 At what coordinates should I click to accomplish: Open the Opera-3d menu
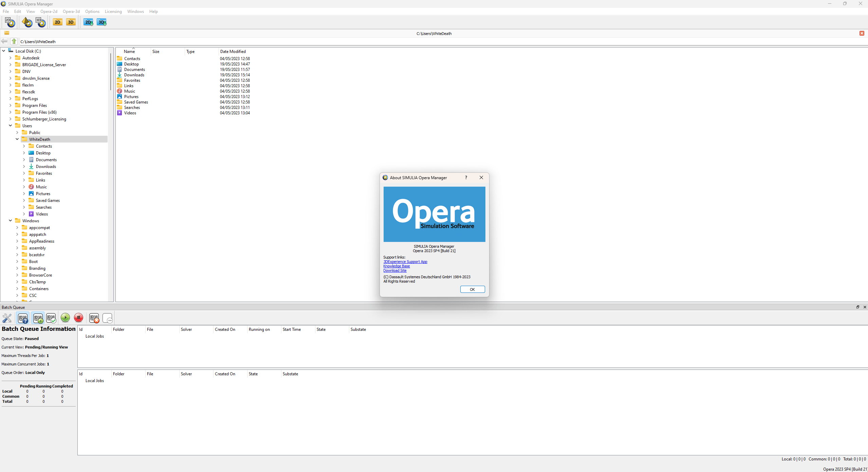point(71,12)
